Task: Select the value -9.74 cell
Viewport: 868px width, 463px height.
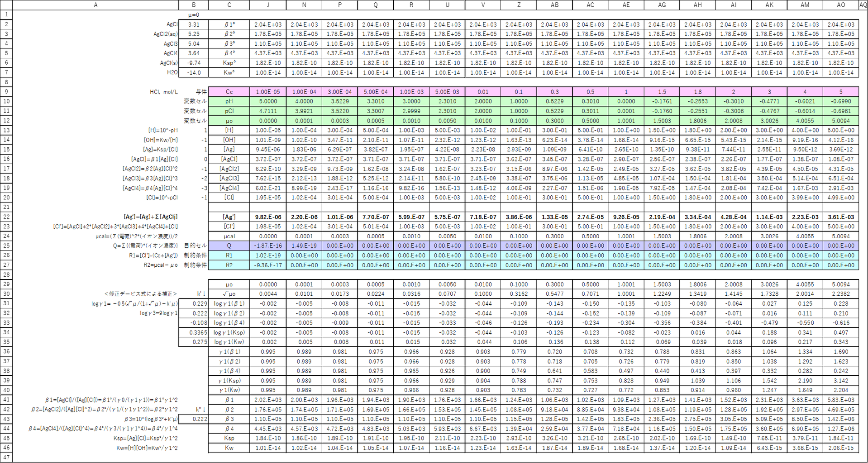Action: [194, 63]
